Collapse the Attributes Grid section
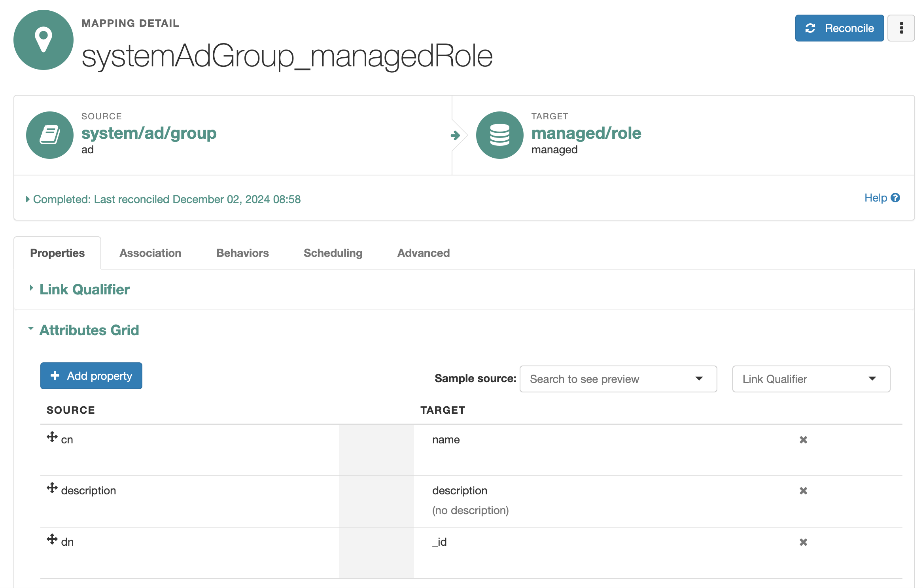Screen dimensions: 923x588 click(89, 330)
